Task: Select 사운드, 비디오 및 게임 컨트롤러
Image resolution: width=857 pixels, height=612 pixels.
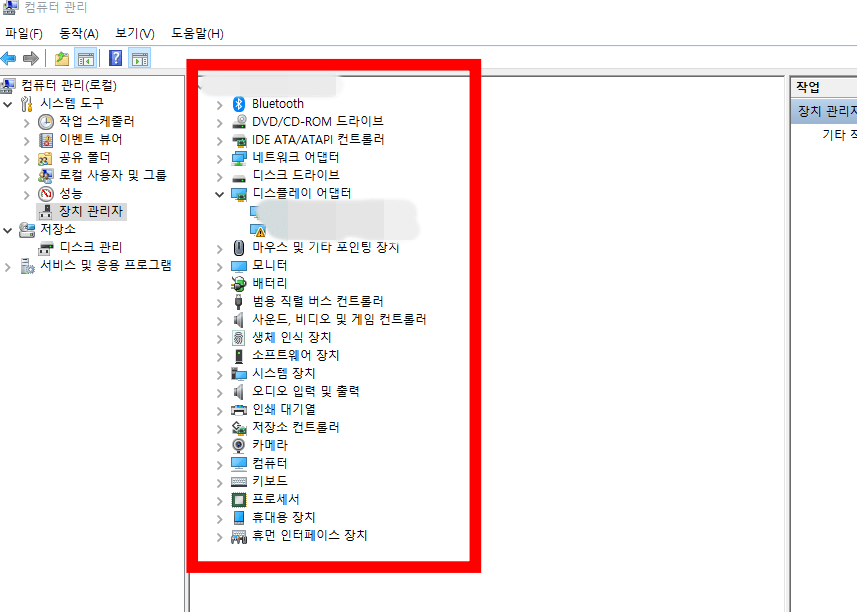Action: coord(339,319)
